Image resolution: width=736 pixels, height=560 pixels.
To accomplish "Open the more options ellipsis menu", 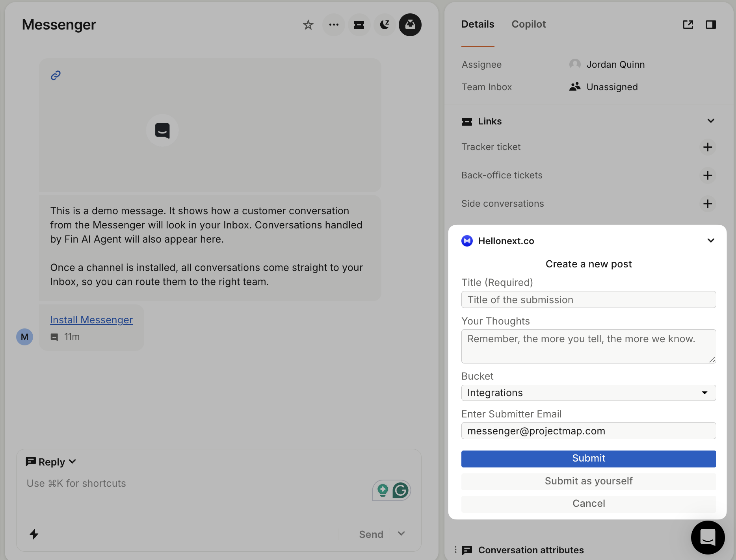I will (334, 25).
